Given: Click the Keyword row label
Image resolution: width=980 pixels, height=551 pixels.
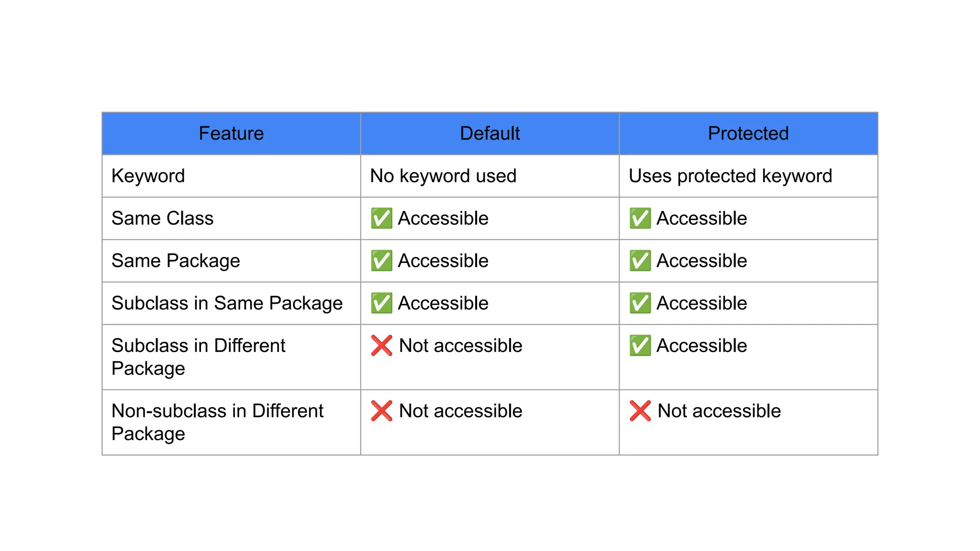Looking at the screenshot, I should coord(148,176).
